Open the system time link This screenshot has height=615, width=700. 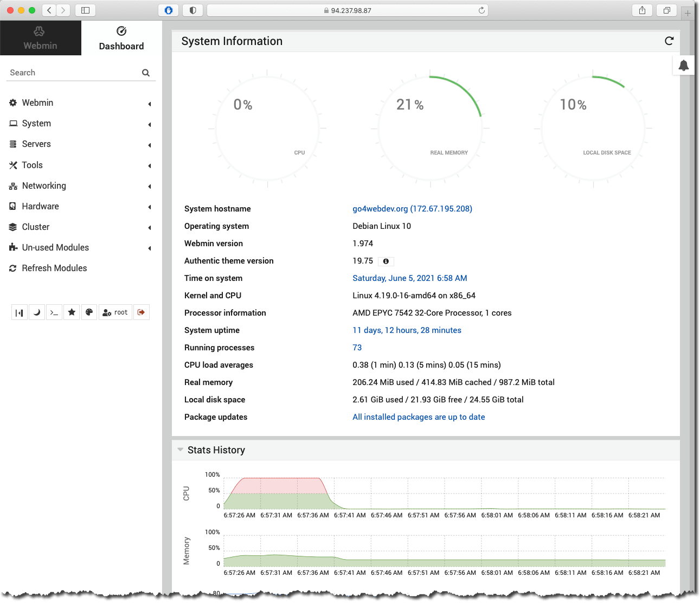pyautogui.click(x=410, y=278)
